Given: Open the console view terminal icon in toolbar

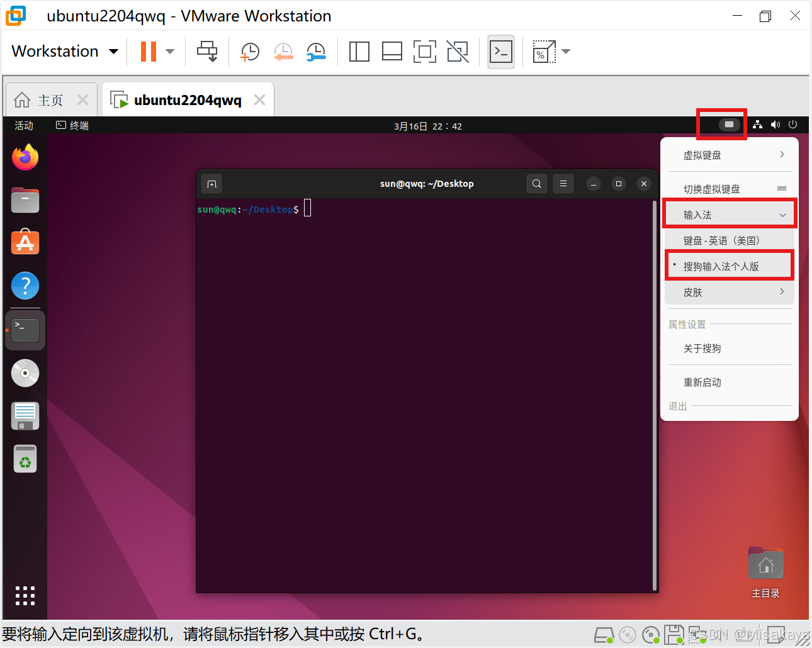Looking at the screenshot, I should coord(501,52).
